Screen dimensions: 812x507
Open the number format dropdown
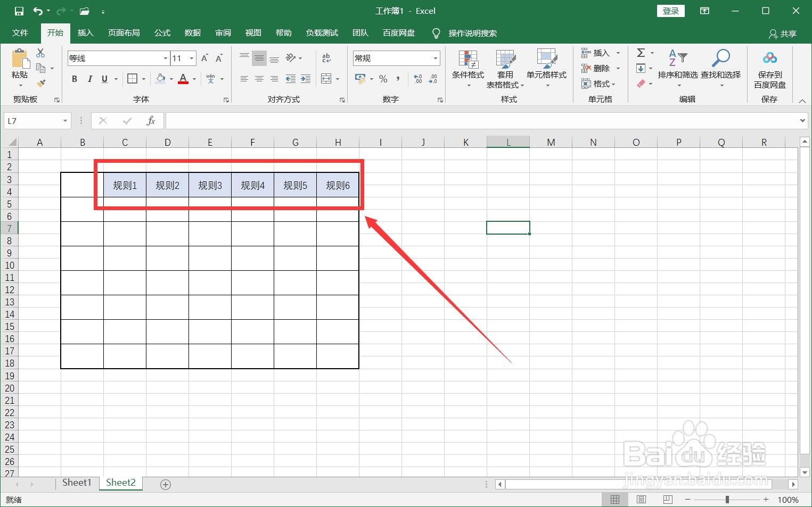coord(436,59)
